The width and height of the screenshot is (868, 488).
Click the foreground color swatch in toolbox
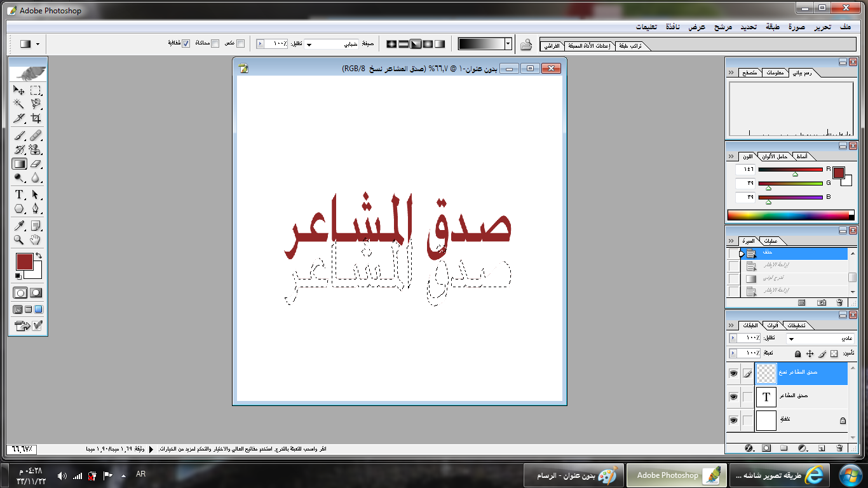24,261
